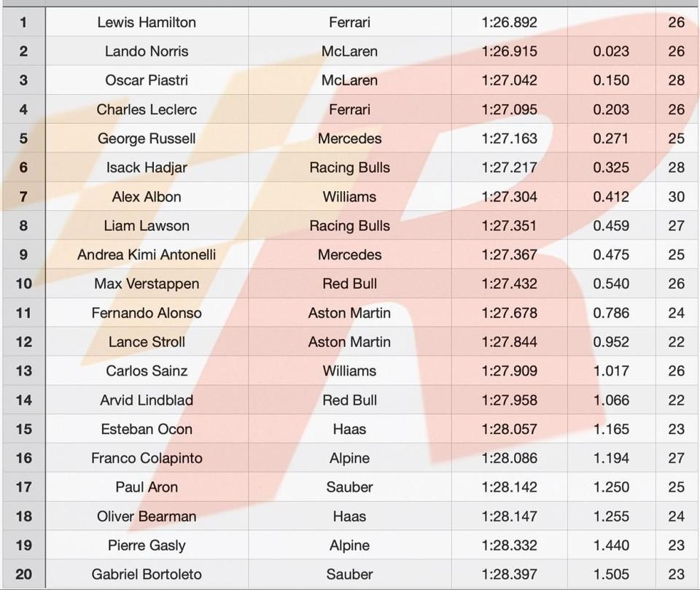Click Carlos Sainz's name cell
700x590 pixels.
[x=147, y=370]
